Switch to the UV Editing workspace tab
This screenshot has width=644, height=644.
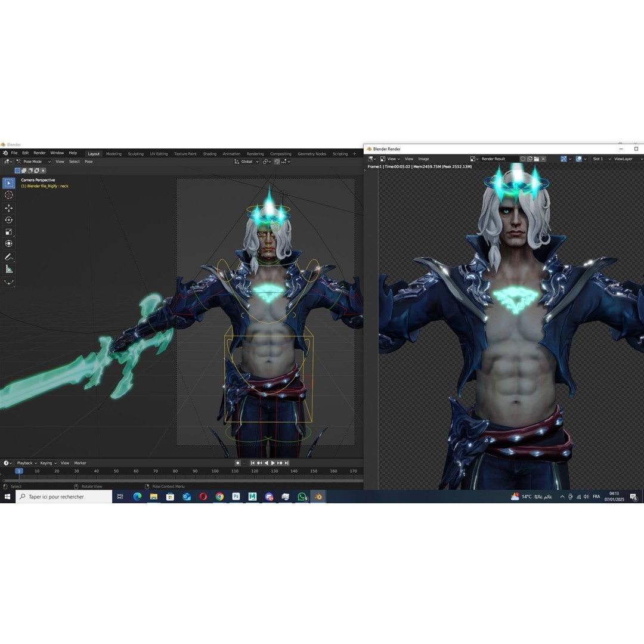[x=159, y=154]
